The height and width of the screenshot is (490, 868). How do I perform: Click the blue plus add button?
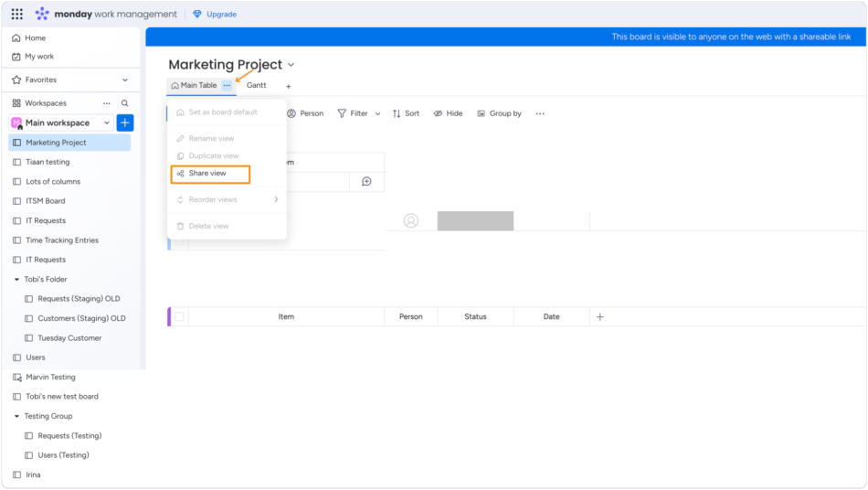tap(125, 122)
